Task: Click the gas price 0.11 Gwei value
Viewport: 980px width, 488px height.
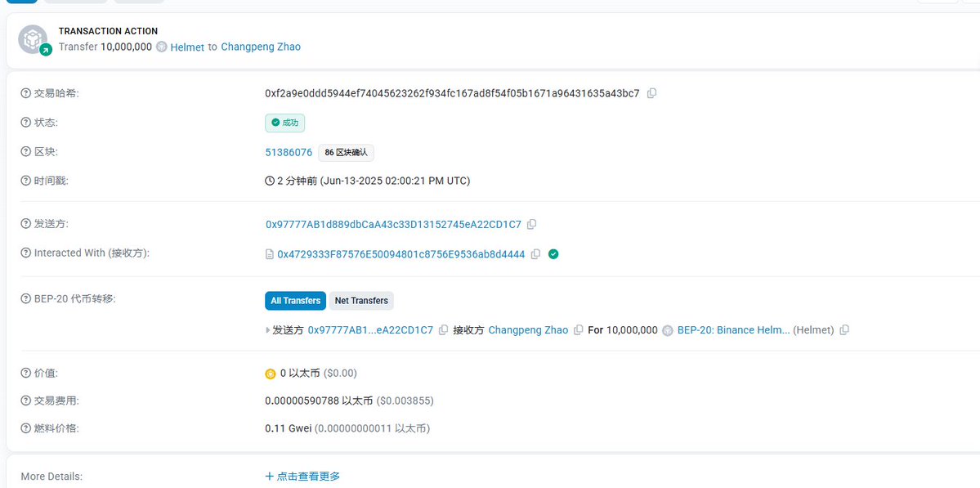Action: 289,428
